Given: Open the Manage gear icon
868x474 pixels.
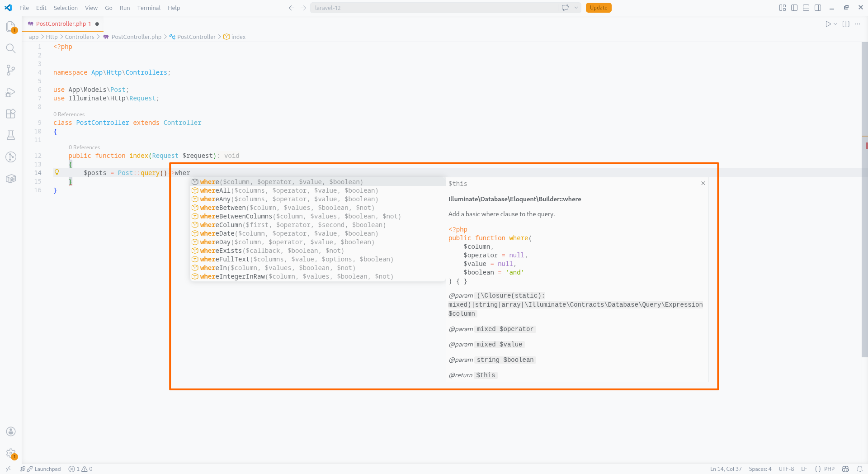Looking at the screenshot, I should pyautogui.click(x=11, y=453).
